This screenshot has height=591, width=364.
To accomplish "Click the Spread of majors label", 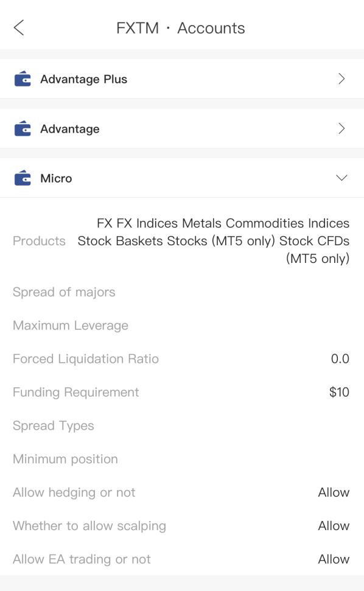I will [x=64, y=292].
